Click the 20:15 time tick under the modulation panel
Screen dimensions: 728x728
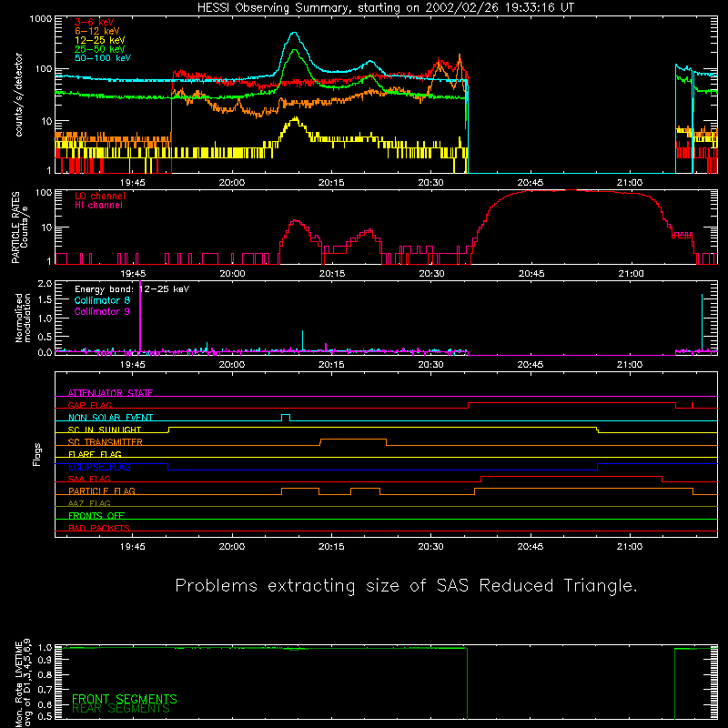pos(331,365)
